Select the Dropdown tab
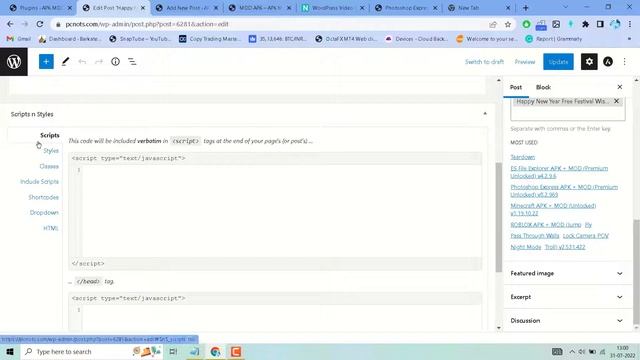This screenshot has width=640, height=360. (44, 213)
